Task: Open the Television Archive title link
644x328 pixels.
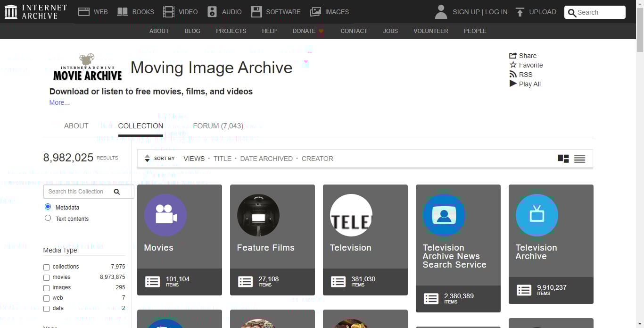Action: click(537, 252)
